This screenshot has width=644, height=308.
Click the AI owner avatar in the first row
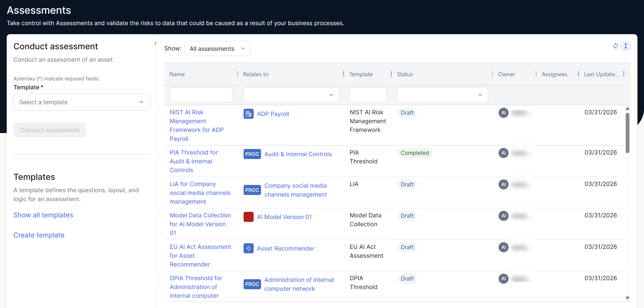[x=503, y=113]
